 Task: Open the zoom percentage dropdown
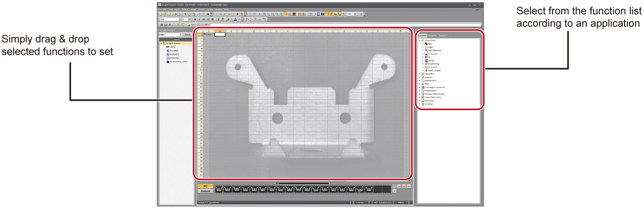click(x=356, y=14)
